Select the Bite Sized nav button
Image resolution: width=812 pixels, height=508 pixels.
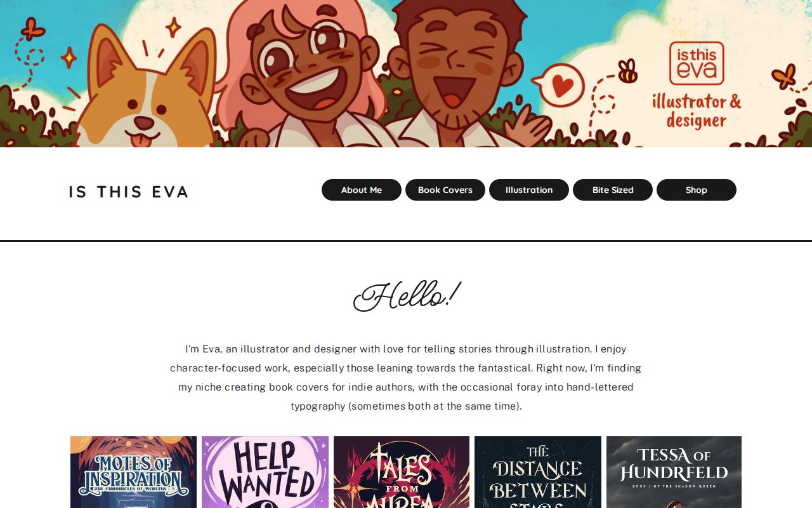click(x=613, y=190)
